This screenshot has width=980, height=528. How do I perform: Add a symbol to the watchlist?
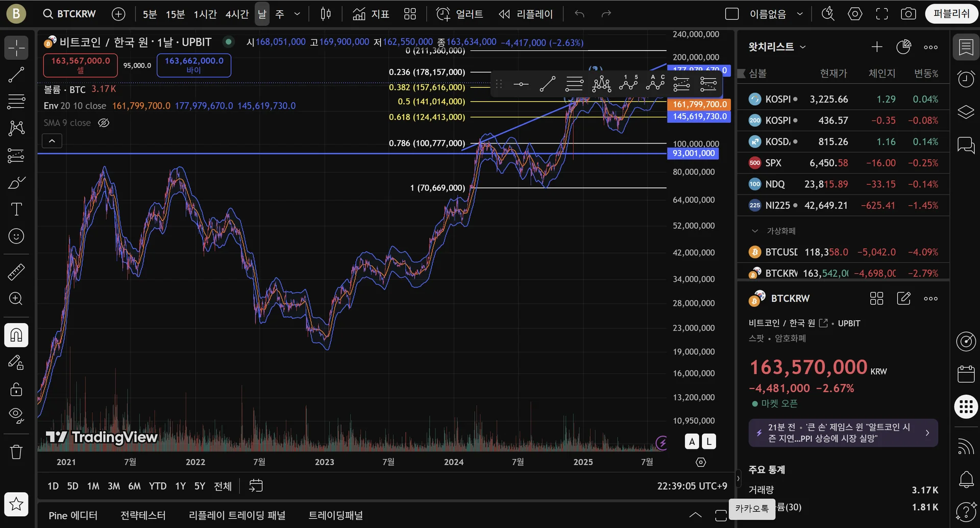pyautogui.click(x=877, y=47)
